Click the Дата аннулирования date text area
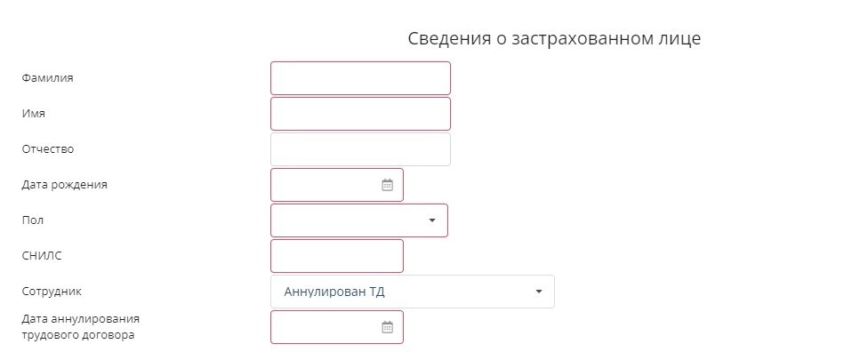The width and height of the screenshot is (868, 352). [x=325, y=327]
